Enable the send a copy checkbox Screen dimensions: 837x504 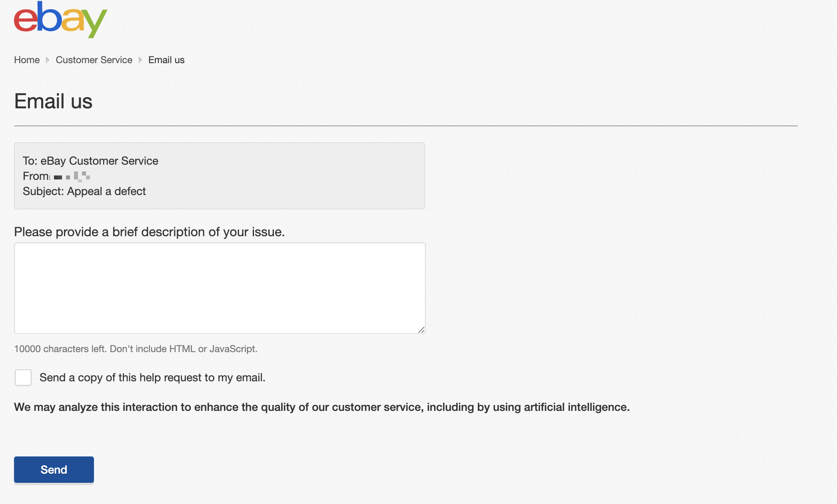[x=23, y=378]
